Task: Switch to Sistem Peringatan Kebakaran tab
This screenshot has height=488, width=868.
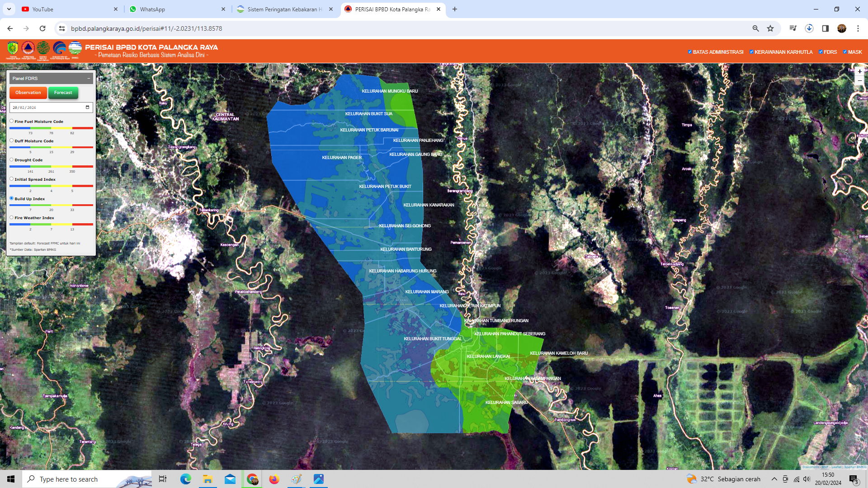Action: point(285,9)
